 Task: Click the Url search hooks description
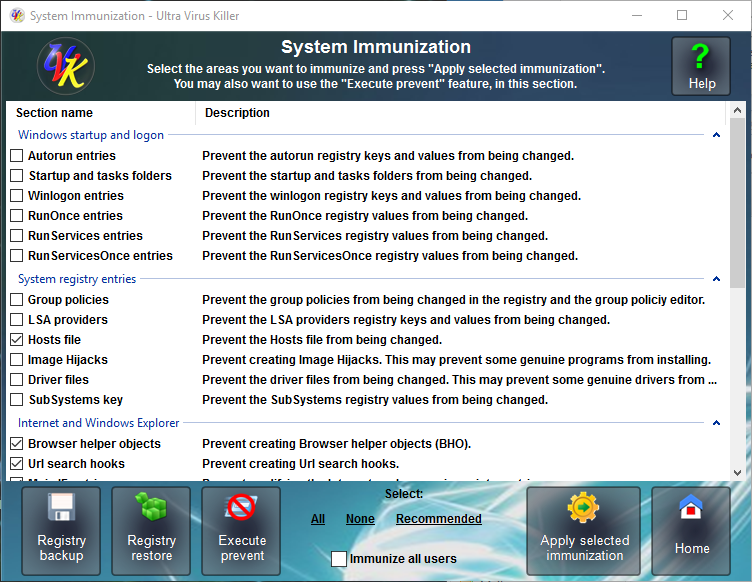coord(300,464)
